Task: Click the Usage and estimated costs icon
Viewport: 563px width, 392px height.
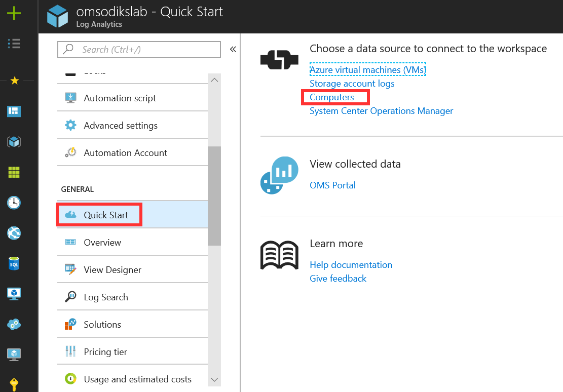Action: tap(70, 379)
